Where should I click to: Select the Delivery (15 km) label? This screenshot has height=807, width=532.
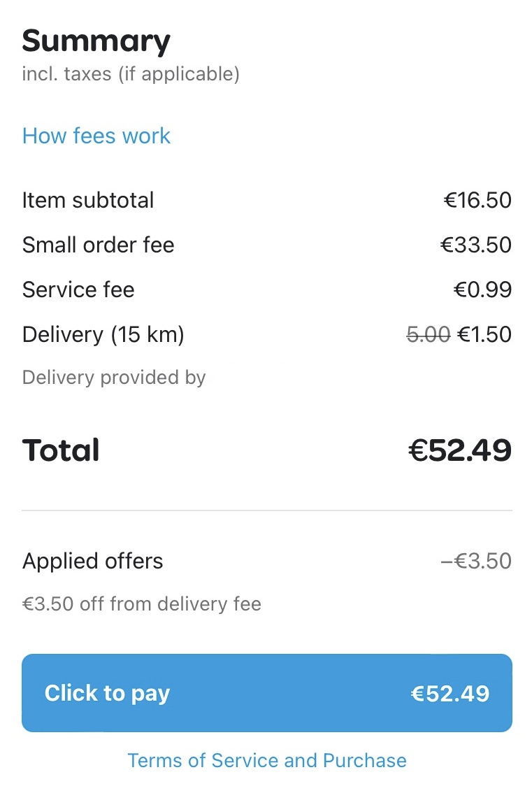103,334
